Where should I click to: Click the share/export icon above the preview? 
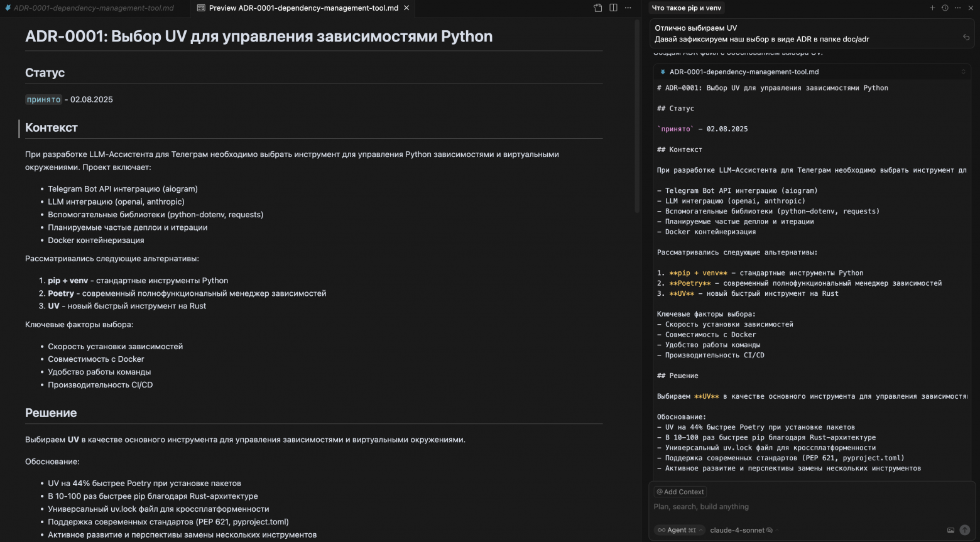[597, 8]
